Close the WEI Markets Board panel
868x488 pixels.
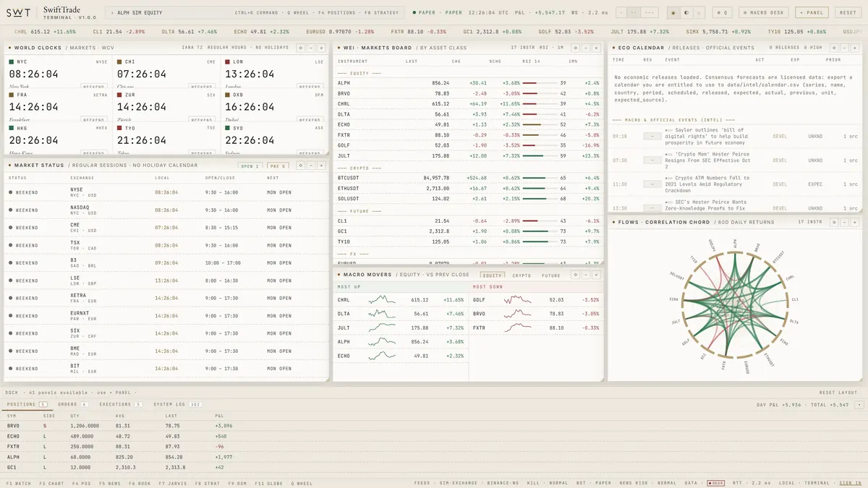tap(595, 48)
